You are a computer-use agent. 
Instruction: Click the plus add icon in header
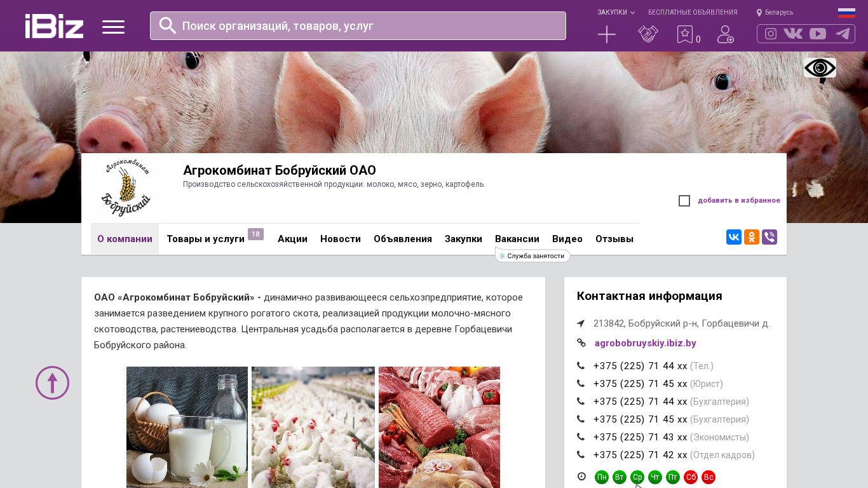(x=607, y=34)
